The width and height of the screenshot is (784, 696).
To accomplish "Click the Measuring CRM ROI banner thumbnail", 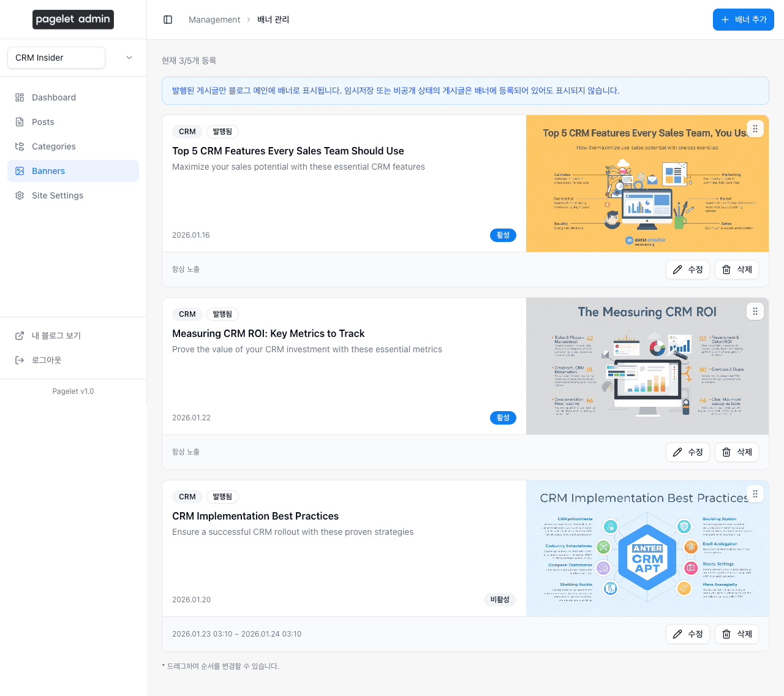I will point(647,366).
